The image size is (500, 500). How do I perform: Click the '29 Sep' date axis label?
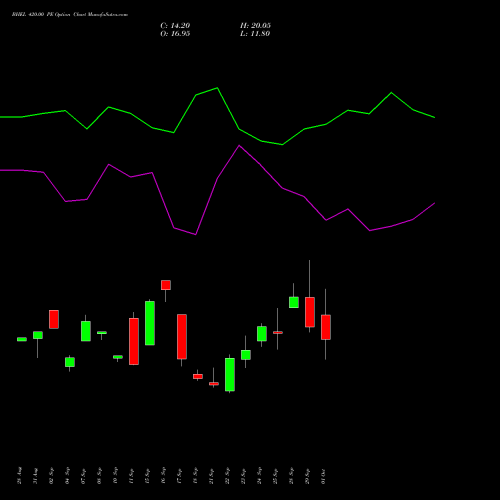pyautogui.click(x=307, y=476)
